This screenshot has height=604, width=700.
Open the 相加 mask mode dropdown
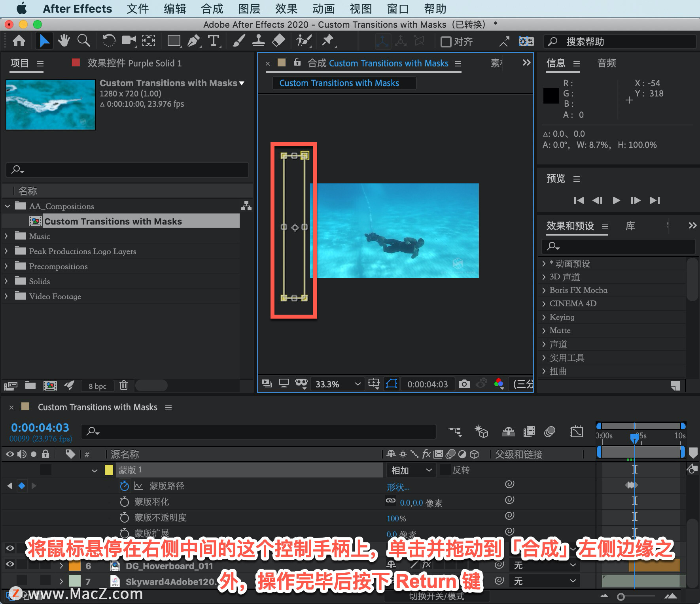(411, 470)
